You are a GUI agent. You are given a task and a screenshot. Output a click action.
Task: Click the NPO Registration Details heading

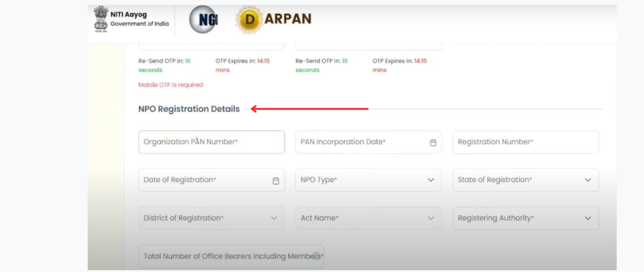(x=189, y=109)
